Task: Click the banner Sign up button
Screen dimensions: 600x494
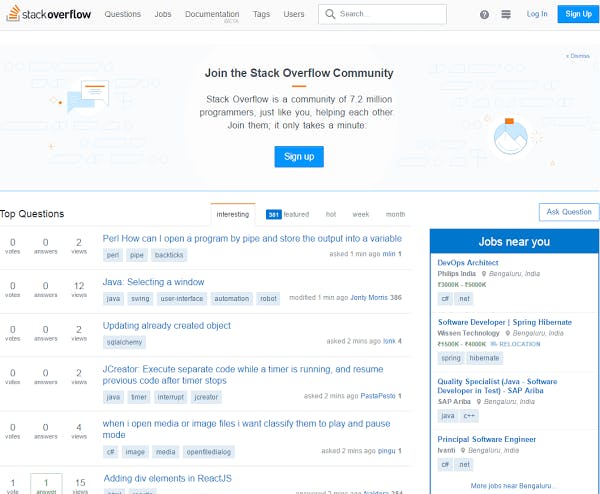Action: click(299, 157)
